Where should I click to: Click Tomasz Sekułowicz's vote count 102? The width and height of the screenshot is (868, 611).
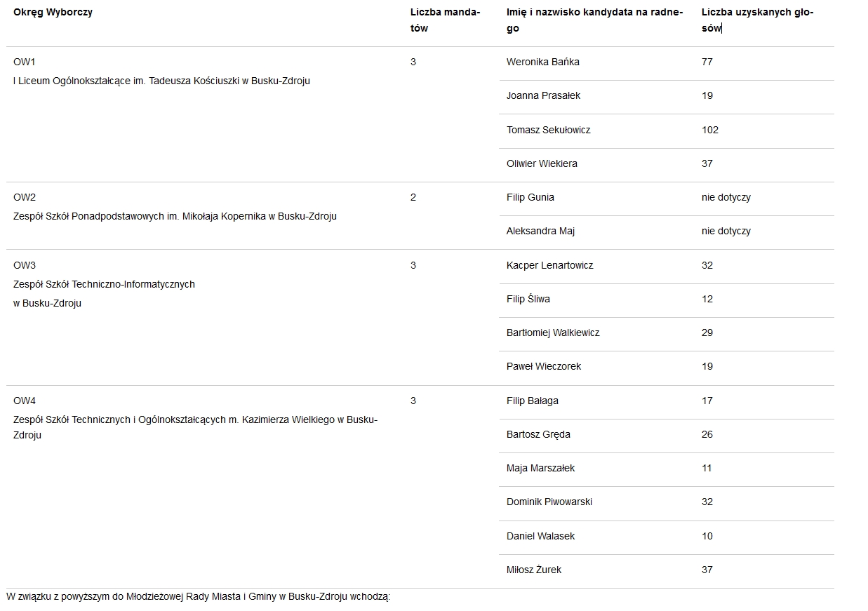709,130
